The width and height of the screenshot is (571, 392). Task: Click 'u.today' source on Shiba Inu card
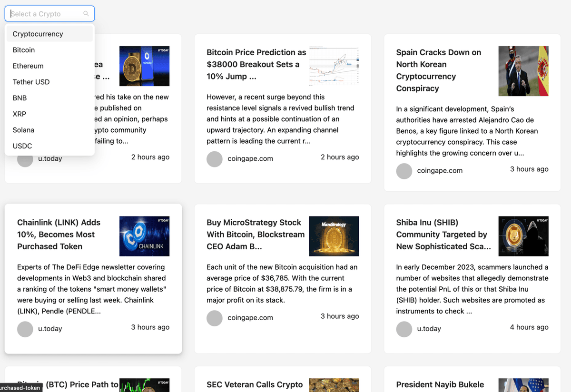click(x=429, y=329)
